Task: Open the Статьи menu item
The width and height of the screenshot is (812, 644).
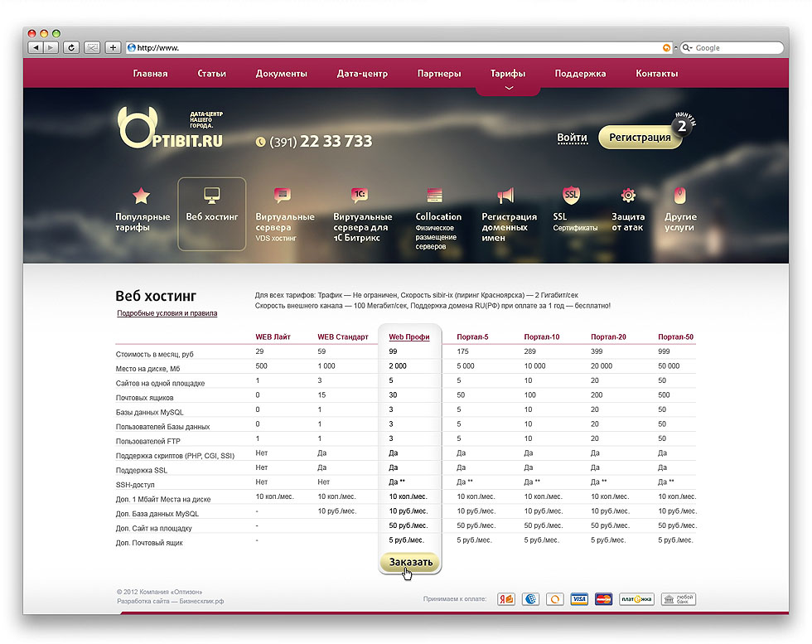Action: 212,74
